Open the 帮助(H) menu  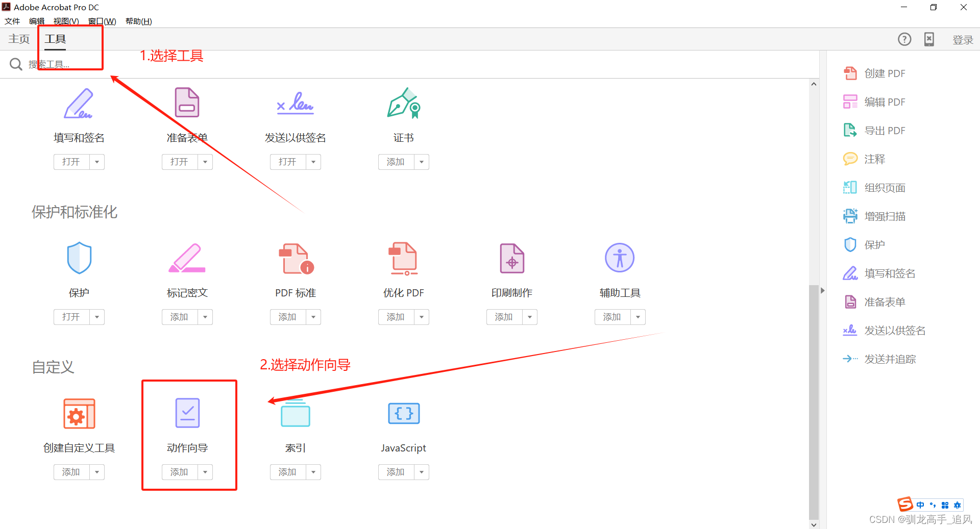(138, 21)
